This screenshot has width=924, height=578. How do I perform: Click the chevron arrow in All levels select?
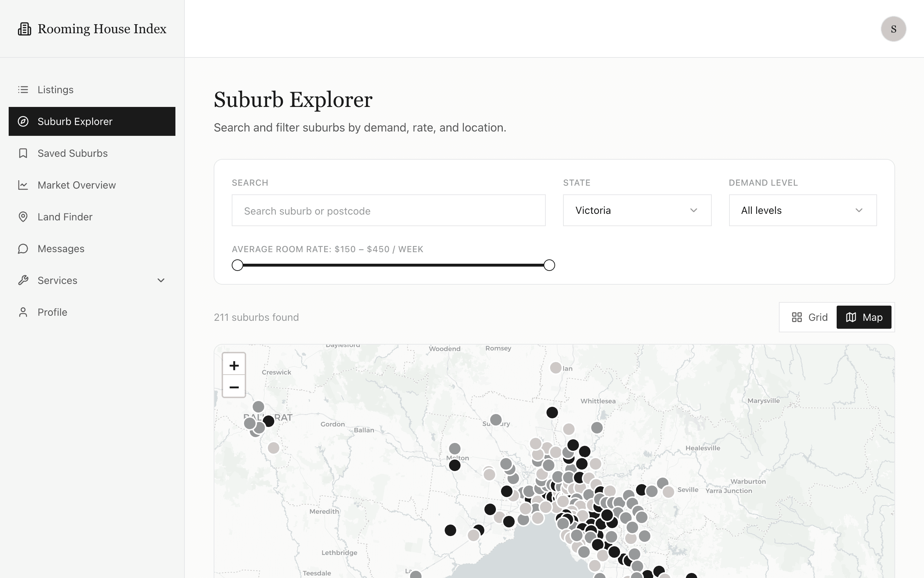[x=859, y=210]
